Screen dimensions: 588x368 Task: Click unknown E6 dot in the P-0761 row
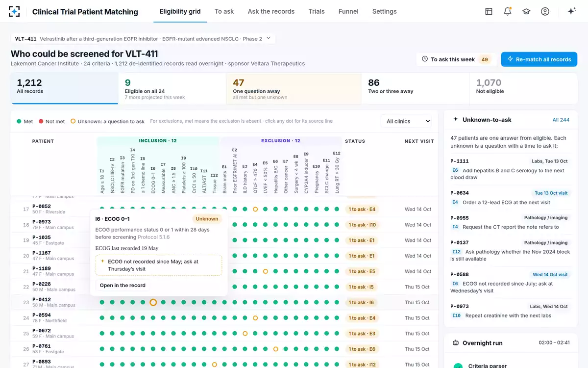(275, 349)
